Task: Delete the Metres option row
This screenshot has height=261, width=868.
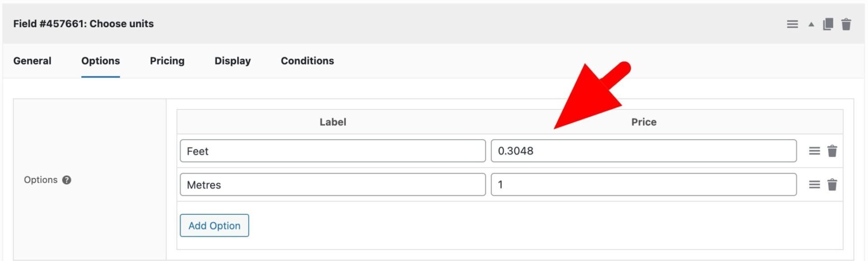Action: tap(833, 185)
